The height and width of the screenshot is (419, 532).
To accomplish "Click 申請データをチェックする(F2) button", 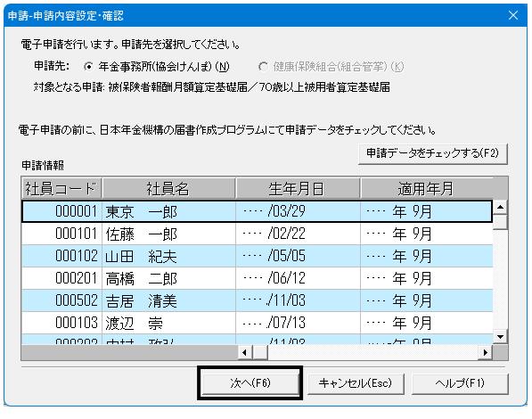I will tap(432, 153).
